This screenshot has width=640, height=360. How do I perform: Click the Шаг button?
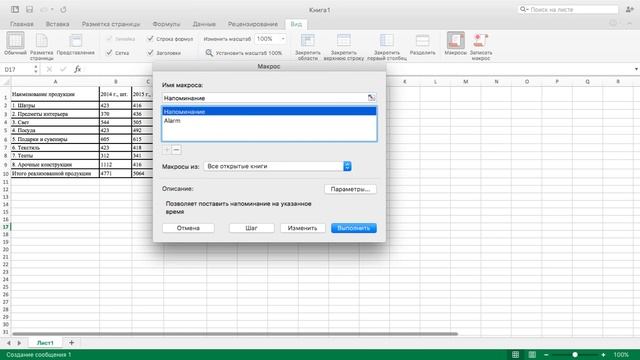(x=251, y=228)
